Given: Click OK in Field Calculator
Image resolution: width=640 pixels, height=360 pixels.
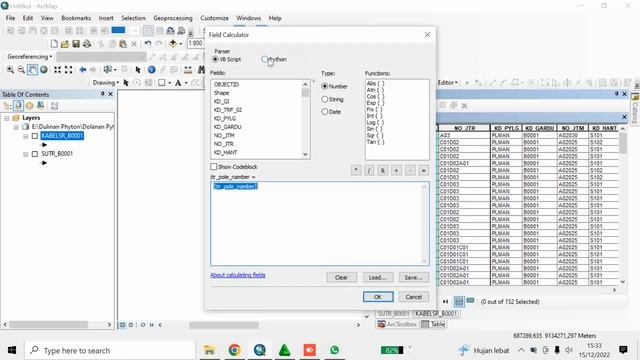Looking at the screenshot, I should click(378, 297).
